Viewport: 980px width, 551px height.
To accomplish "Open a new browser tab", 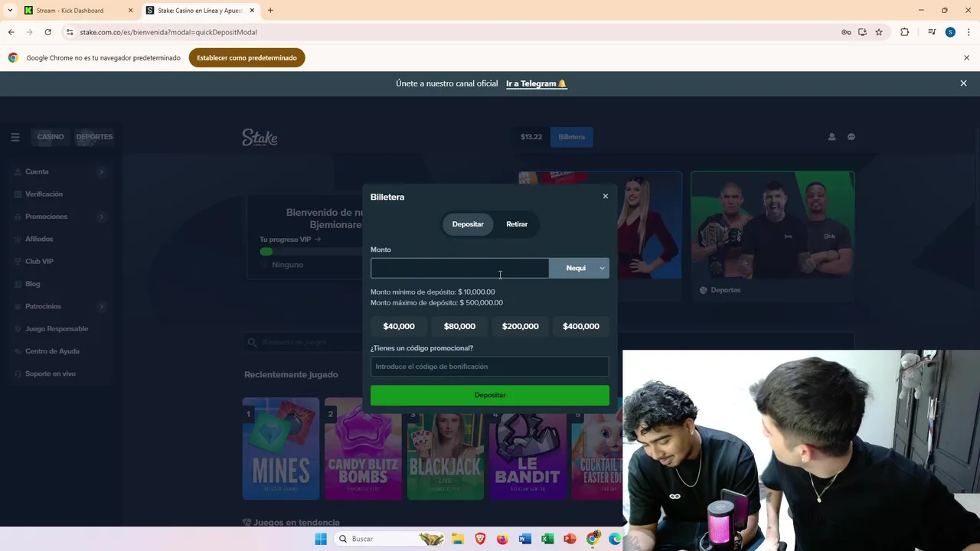I will 270,11.
